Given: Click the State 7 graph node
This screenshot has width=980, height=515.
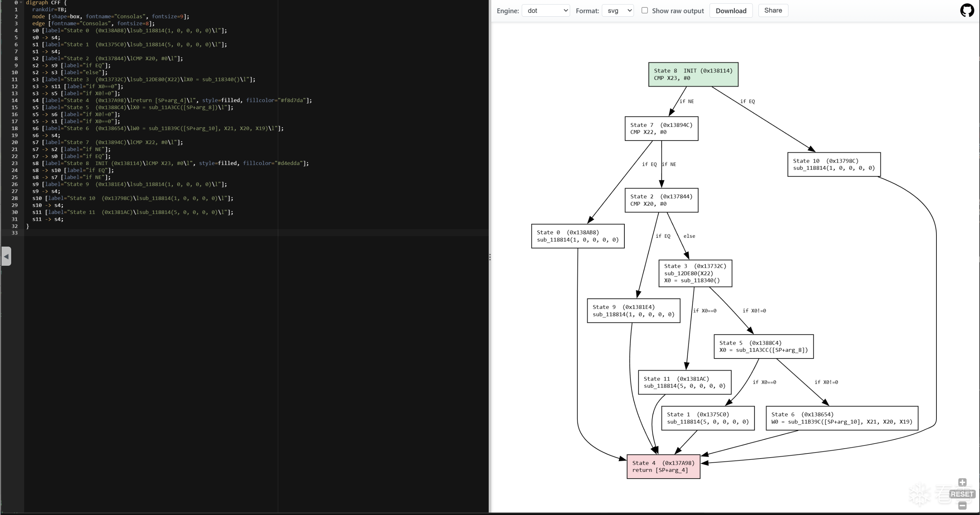Looking at the screenshot, I should point(661,129).
